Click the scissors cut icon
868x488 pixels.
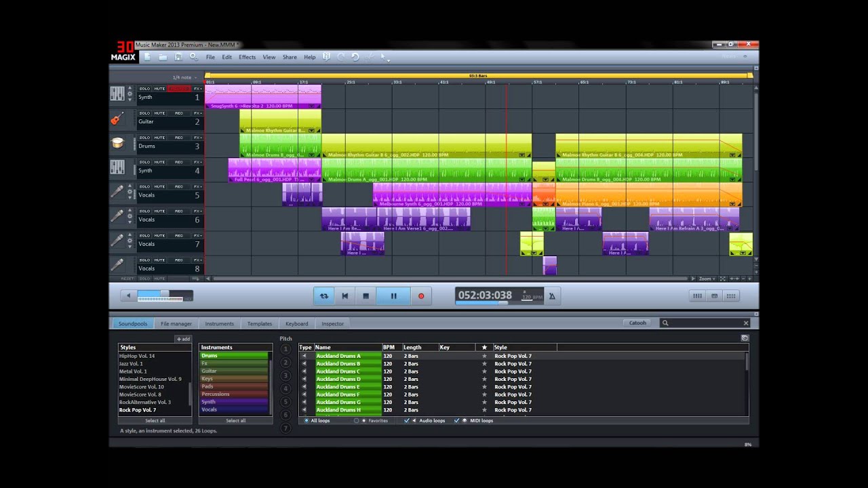point(370,57)
